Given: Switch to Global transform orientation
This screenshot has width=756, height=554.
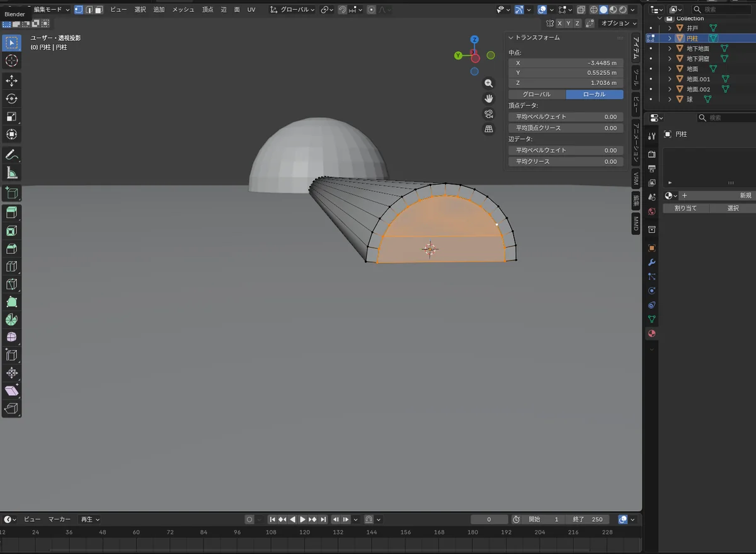Looking at the screenshot, I should (x=537, y=95).
